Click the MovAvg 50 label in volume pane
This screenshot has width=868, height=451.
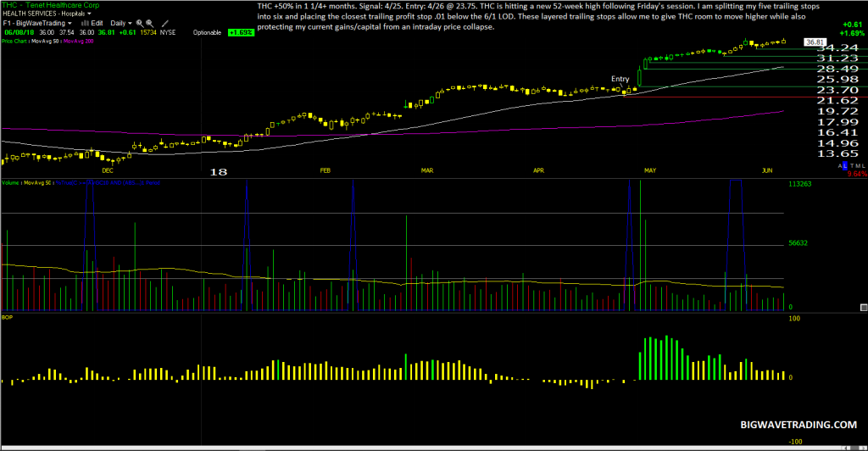click(37, 182)
